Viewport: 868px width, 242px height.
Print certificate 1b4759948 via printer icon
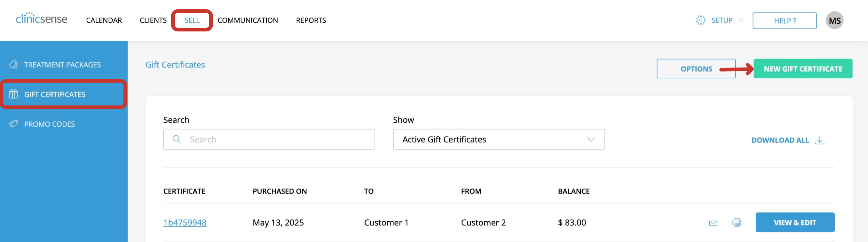736,223
